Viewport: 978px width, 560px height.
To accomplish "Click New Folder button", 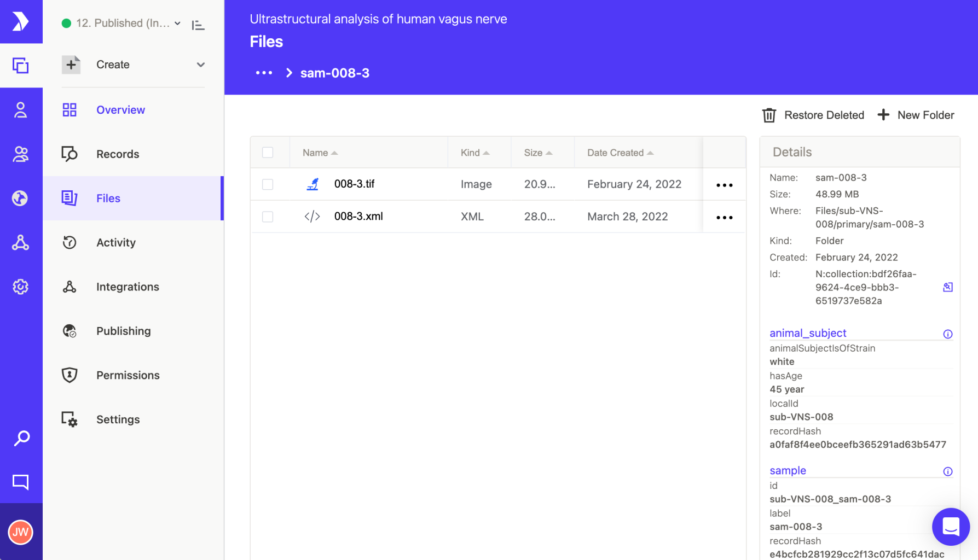I will [916, 115].
